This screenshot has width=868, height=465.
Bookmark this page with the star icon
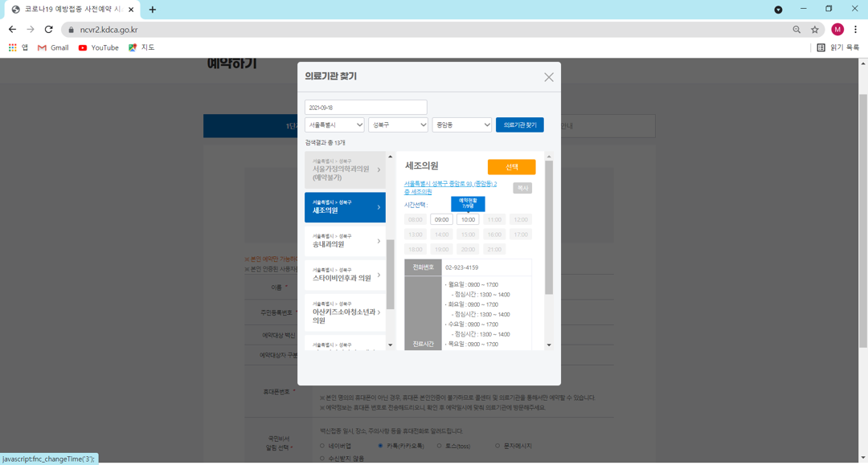tap(815, 30)
